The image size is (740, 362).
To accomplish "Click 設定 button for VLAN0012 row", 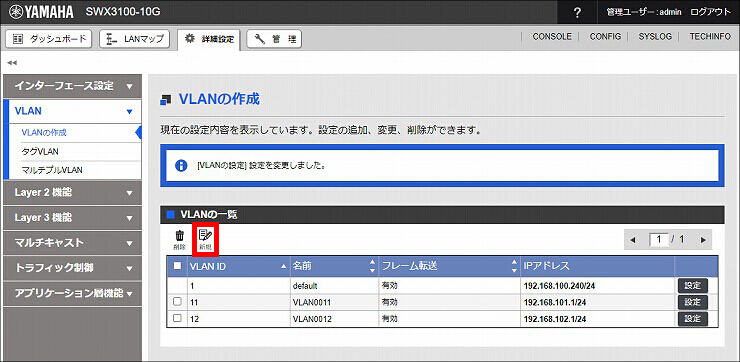I will click(693, 319).
